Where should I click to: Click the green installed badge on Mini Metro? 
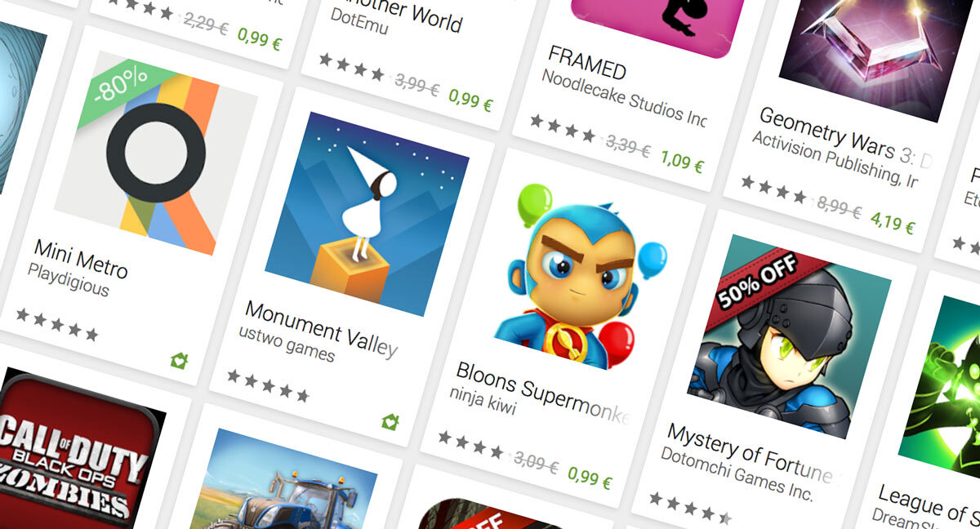tap(179, 360)
